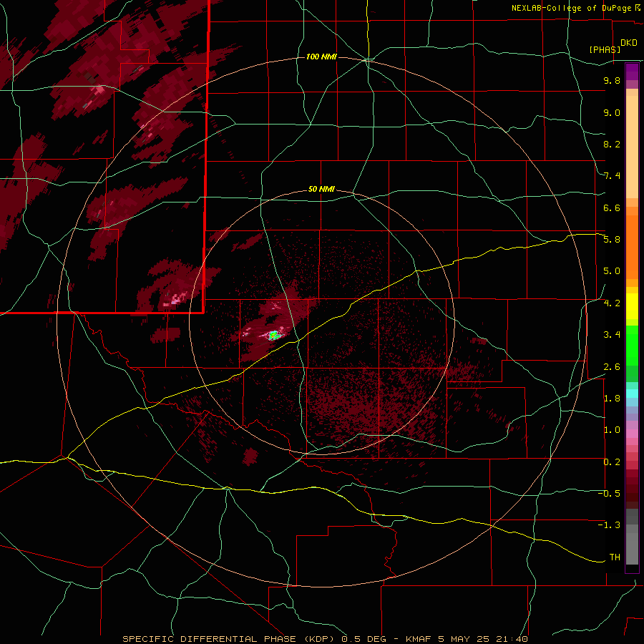Select the 4.2 value on the color scale

point(612,303)
